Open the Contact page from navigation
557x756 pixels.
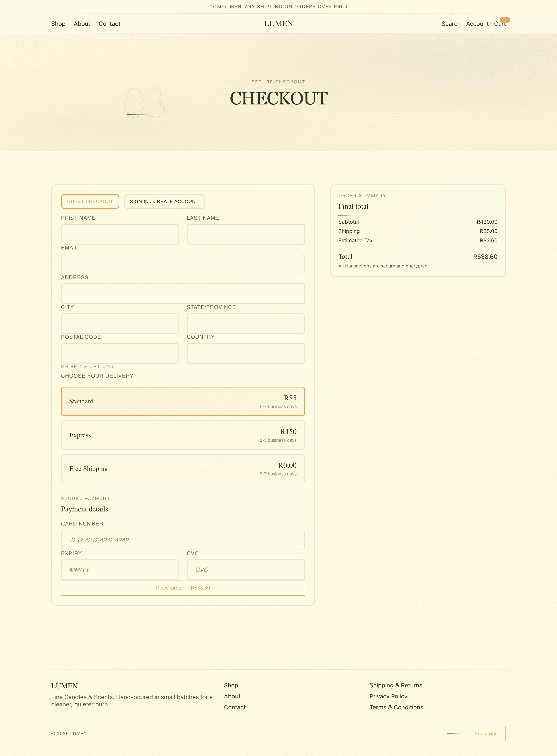click(109, 24)
